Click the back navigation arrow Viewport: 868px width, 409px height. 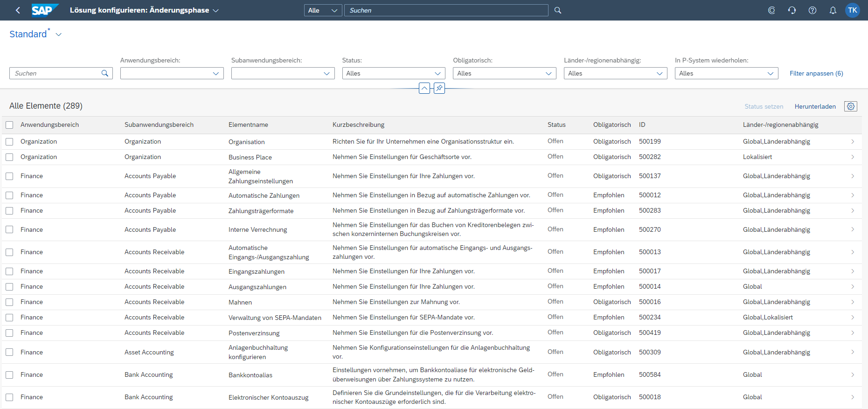[18, 10]
